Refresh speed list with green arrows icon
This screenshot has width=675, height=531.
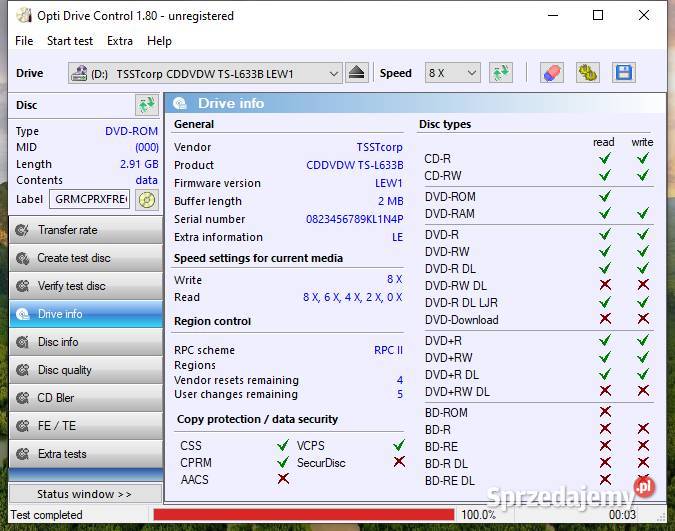[501, 73]
